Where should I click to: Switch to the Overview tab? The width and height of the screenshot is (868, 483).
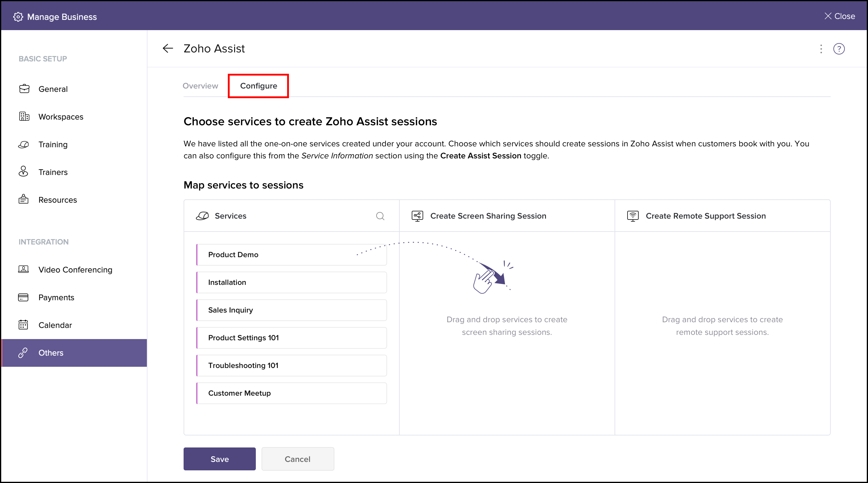(x=200, y=86)
